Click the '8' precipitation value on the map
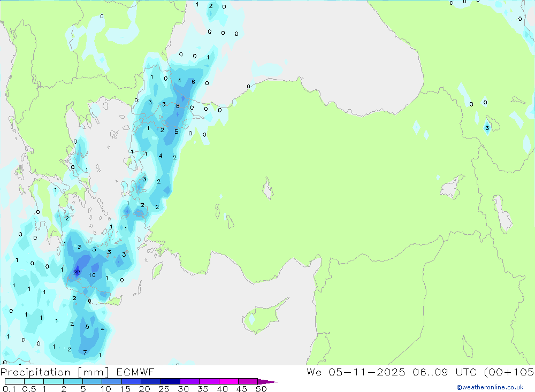535x392 pixels. tap(178, 106)
